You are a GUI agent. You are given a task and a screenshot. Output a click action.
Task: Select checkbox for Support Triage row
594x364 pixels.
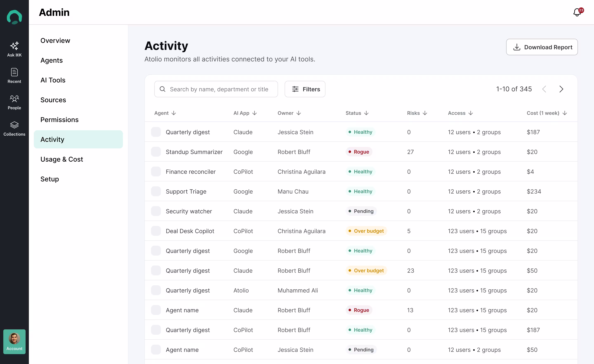156,191
